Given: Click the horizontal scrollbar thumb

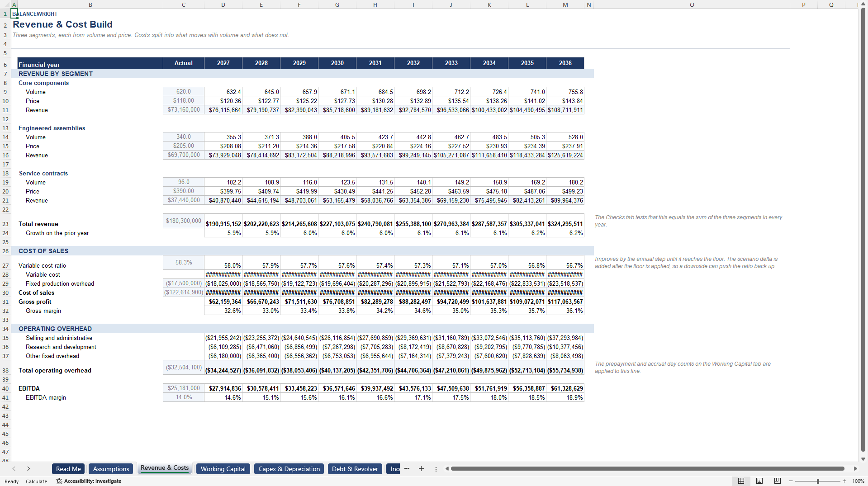Looking at the screenshot, I should pyautogui.click(x=647, y=469).
